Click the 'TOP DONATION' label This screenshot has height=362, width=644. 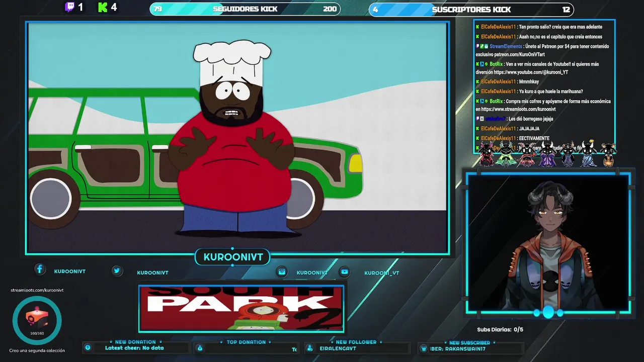coord(246,342)
